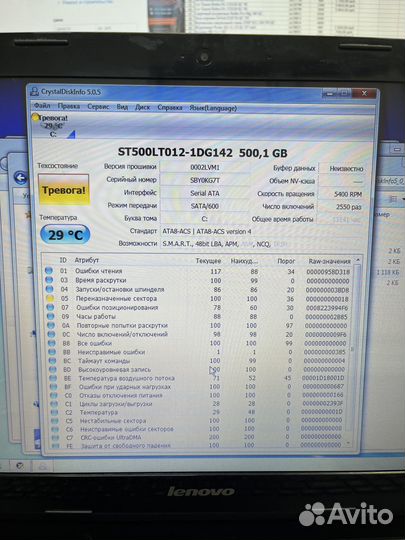Click status circle for Высокоуровневая запись row
The image size is (405, 540).
point(53,369)
